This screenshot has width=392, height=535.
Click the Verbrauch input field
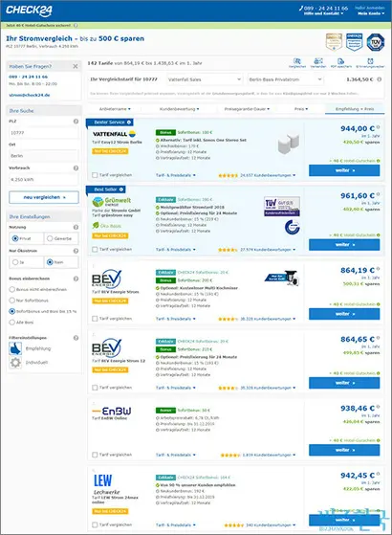pyautogui.click(x=44, y=179)
